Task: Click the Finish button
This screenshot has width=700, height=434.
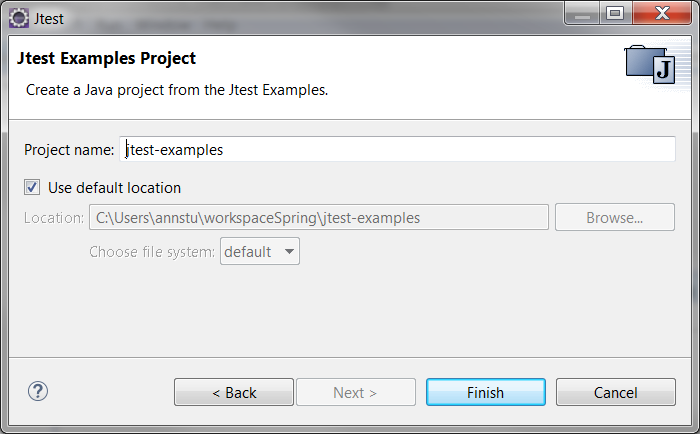Action: pyautogui.click(x=486, y=392)
